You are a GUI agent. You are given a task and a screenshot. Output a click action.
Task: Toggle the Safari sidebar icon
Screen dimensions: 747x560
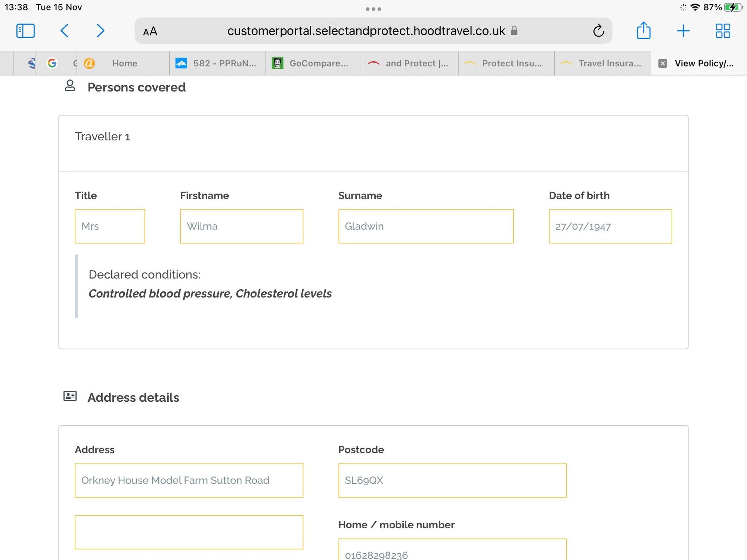(x=25, y=31)
